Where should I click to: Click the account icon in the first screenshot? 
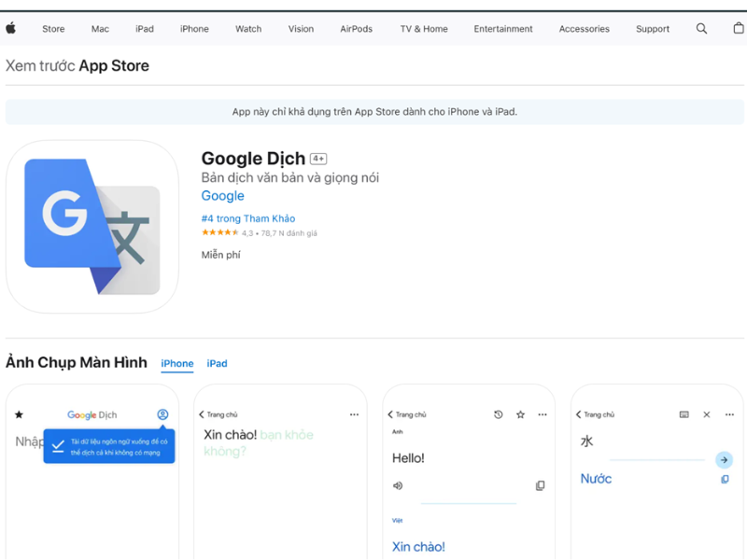coord(162,414)
